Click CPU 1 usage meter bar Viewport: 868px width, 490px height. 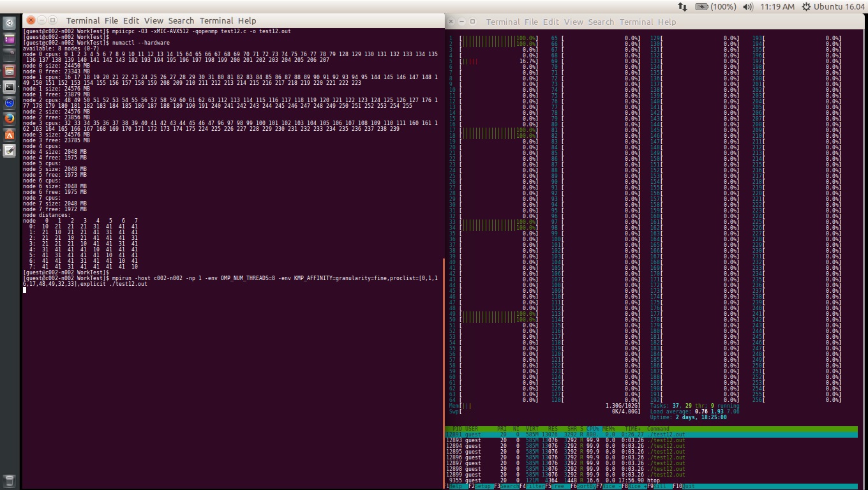[498, 38]
